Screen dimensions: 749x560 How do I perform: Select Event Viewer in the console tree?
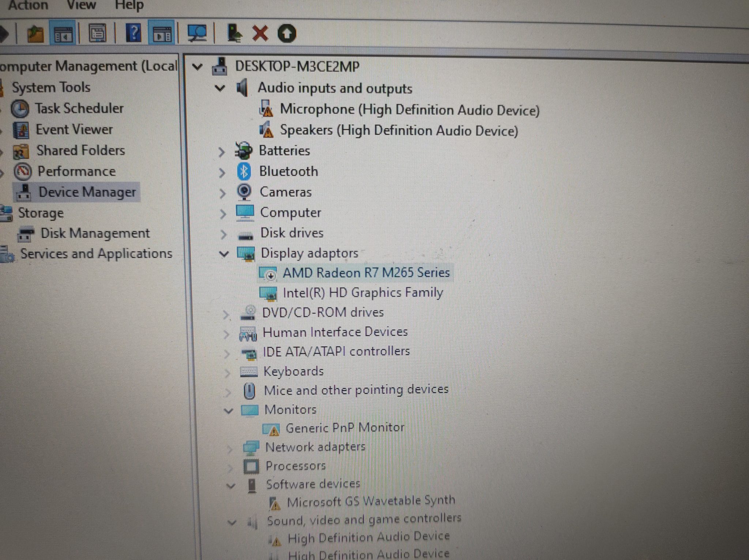click(x=74, y=129)
